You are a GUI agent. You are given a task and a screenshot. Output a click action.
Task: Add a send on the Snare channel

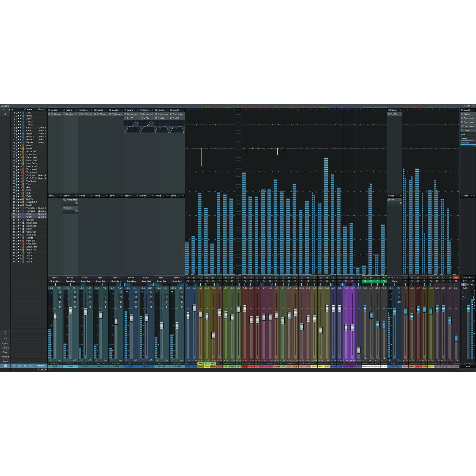click(76, 195)
